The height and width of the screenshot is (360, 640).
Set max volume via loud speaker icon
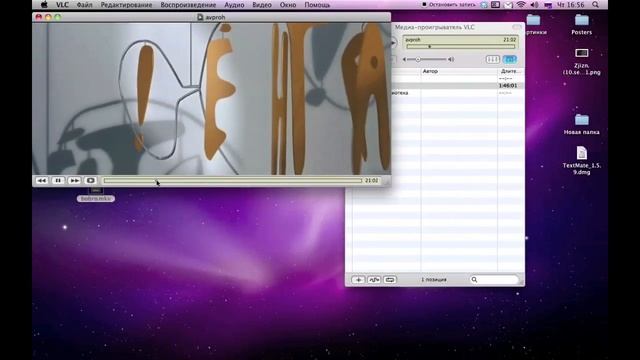click(x=451, y=60)
